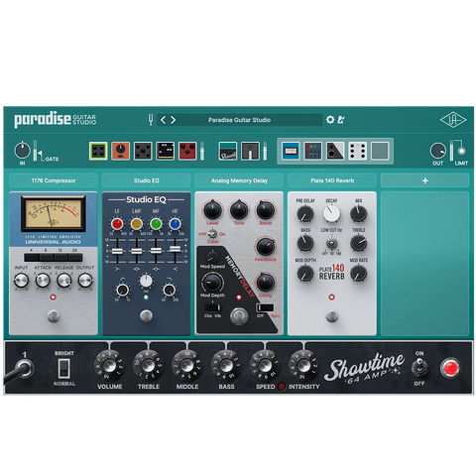The image size is (476, 476).
Task: Click the 1176 ATTACK knob
Action: click(x=43, y=281)
